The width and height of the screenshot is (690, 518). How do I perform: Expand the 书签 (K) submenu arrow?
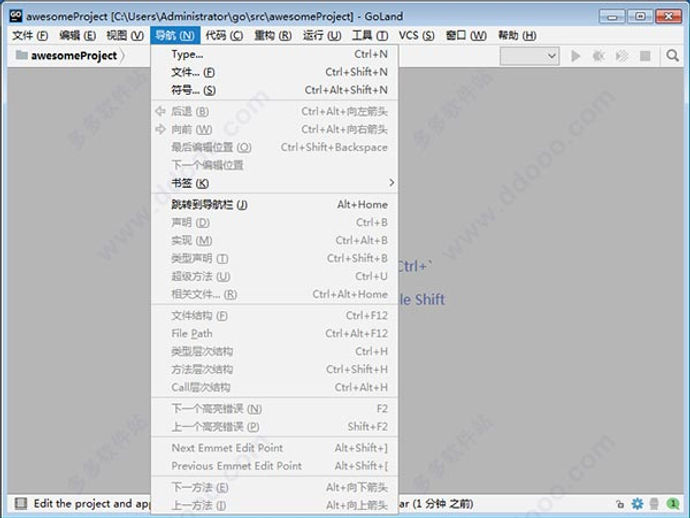392,183
